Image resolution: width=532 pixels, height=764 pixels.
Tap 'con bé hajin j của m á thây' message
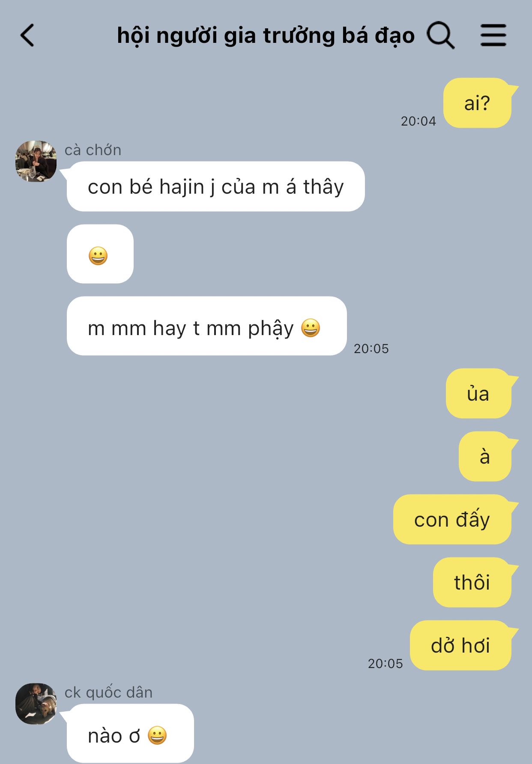[x=215, y=186]
